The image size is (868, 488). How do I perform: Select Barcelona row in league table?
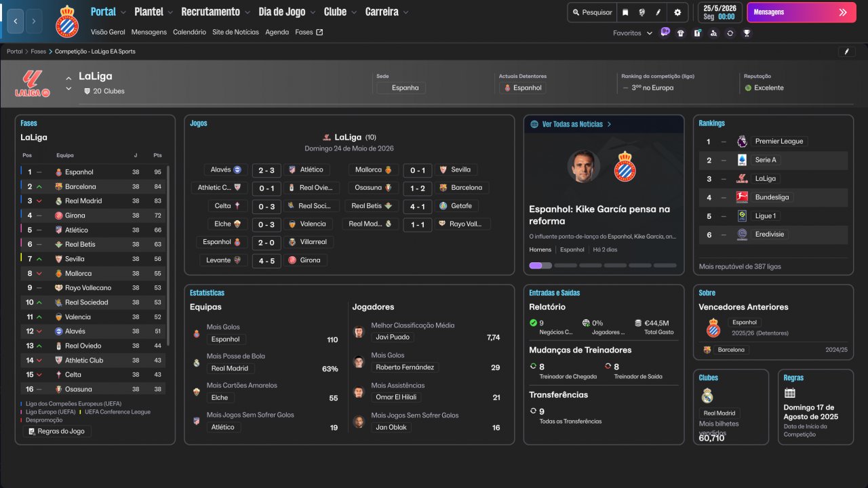click(94, 186)
